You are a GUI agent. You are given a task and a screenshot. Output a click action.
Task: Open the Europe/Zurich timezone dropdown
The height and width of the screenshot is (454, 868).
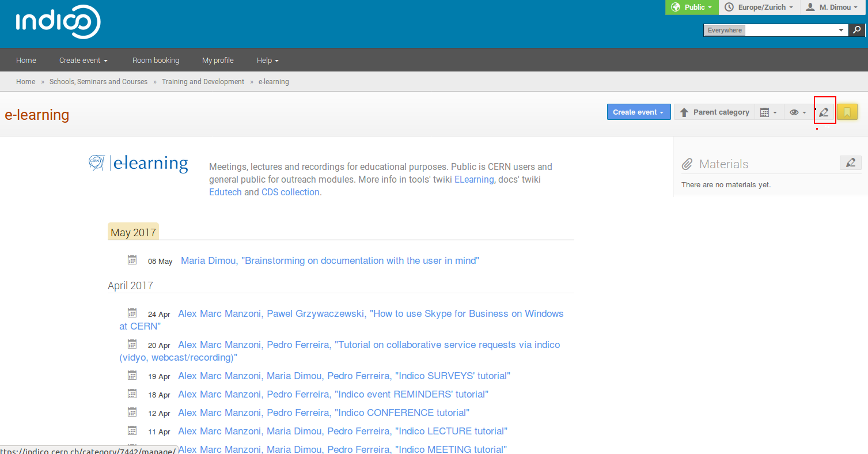pyautogui.click(x=759, y=7)
